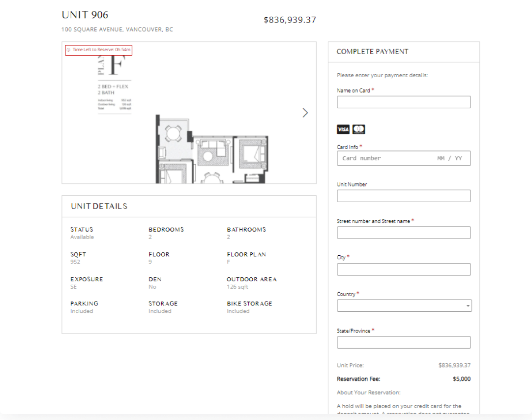Click the OUTDOOR AREA value '126 sqft'
Viewport: 532px width, 420px height.
coord(237,287)
